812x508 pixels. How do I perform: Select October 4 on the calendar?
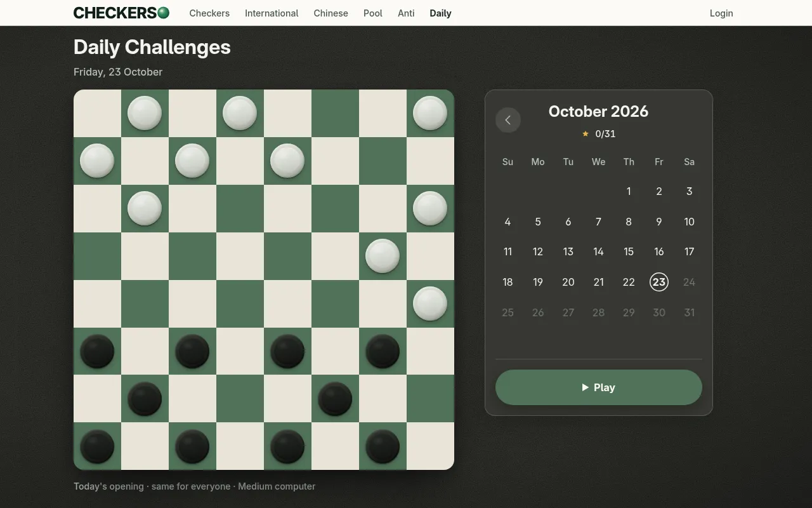(507, 222)
